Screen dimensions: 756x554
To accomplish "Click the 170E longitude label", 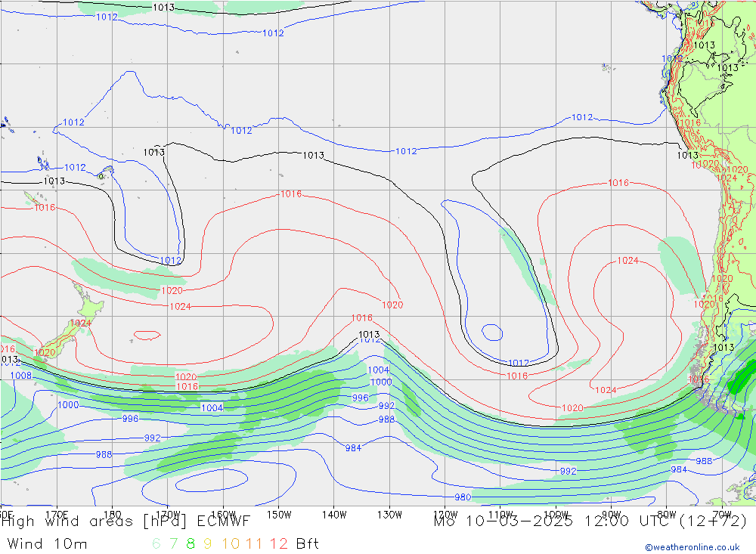I will [x=57, y=515].
